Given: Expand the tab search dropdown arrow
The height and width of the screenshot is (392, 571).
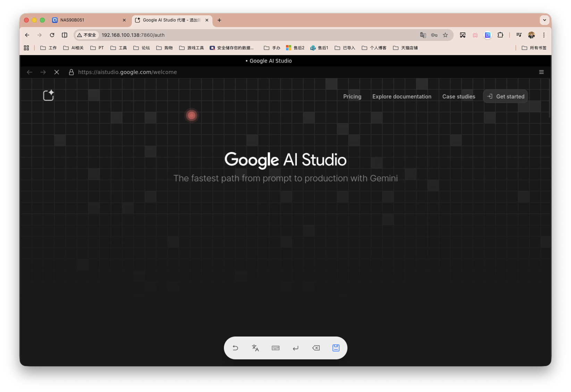Looking at the screenshot, I should click(x=544, y=20).
